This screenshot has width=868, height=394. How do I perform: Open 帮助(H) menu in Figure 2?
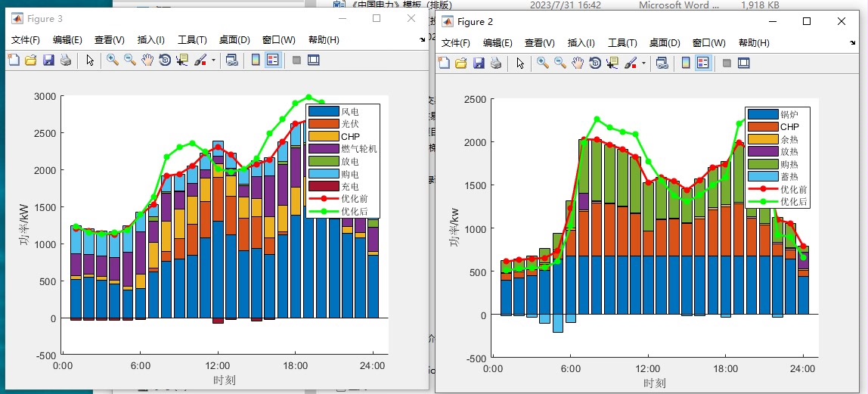click(754, 43)
